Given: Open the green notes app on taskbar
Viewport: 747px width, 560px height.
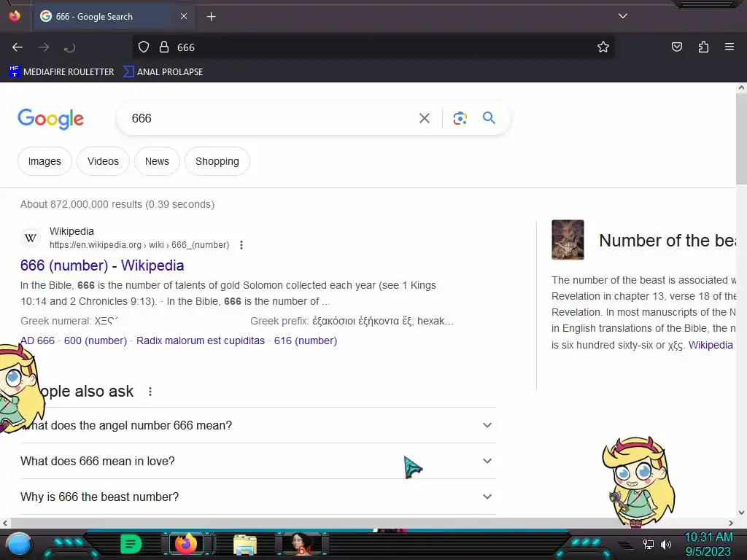Looking at the screenshot, I should tap(131, 544).
